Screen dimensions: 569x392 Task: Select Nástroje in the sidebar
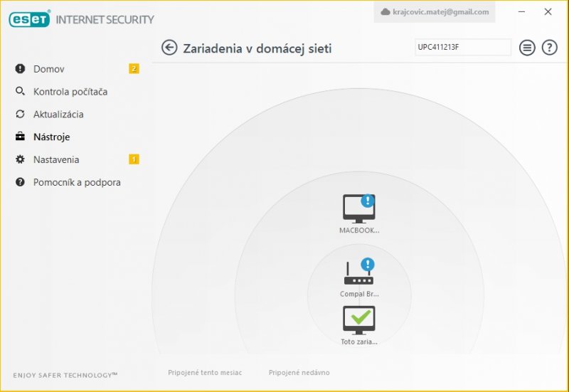coord(51,137)
